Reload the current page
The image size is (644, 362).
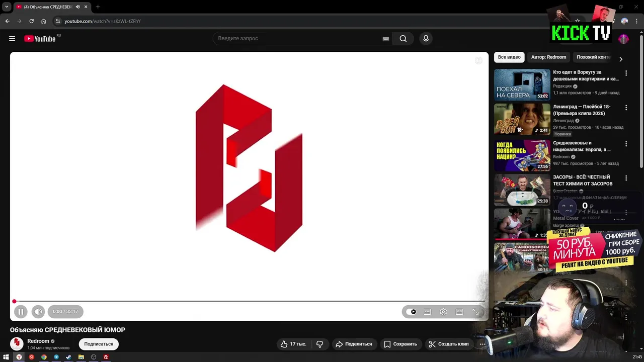coord(31,21)
